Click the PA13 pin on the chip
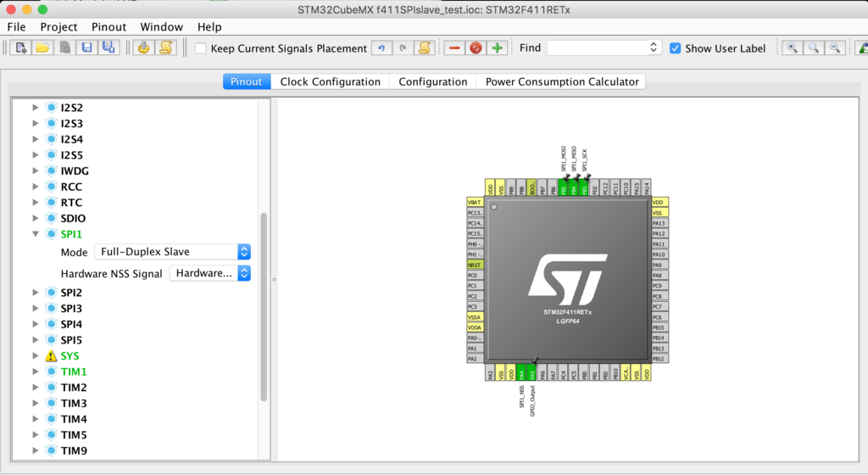Viewport: 868px width, 475px height. (x=659, y=223)
